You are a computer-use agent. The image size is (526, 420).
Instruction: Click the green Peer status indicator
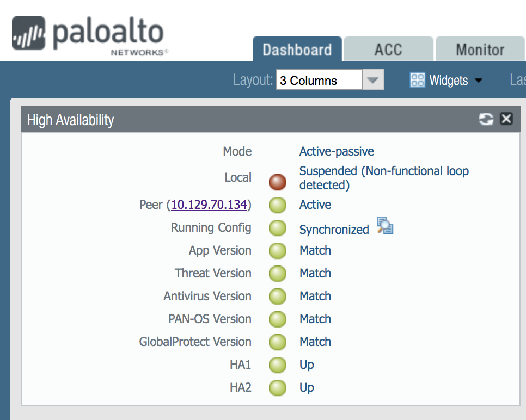[278, 205]
